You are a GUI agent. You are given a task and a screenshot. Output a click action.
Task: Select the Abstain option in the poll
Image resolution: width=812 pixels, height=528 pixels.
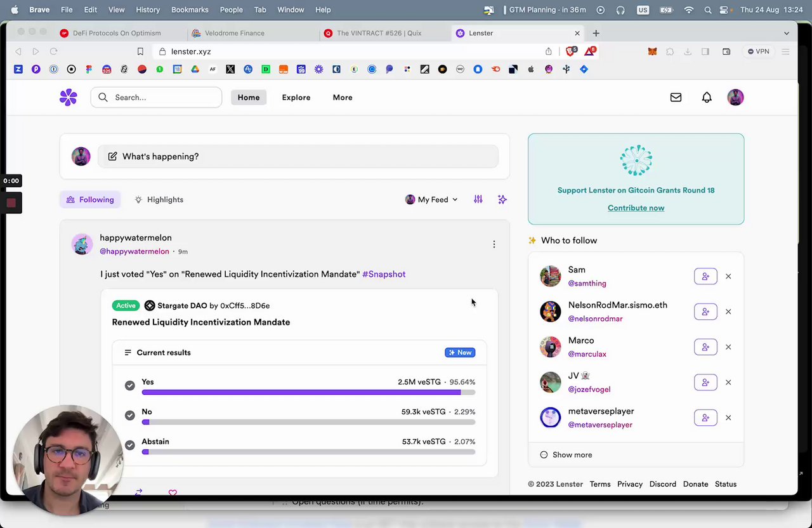pyautogui.click(x=129, y=445)
